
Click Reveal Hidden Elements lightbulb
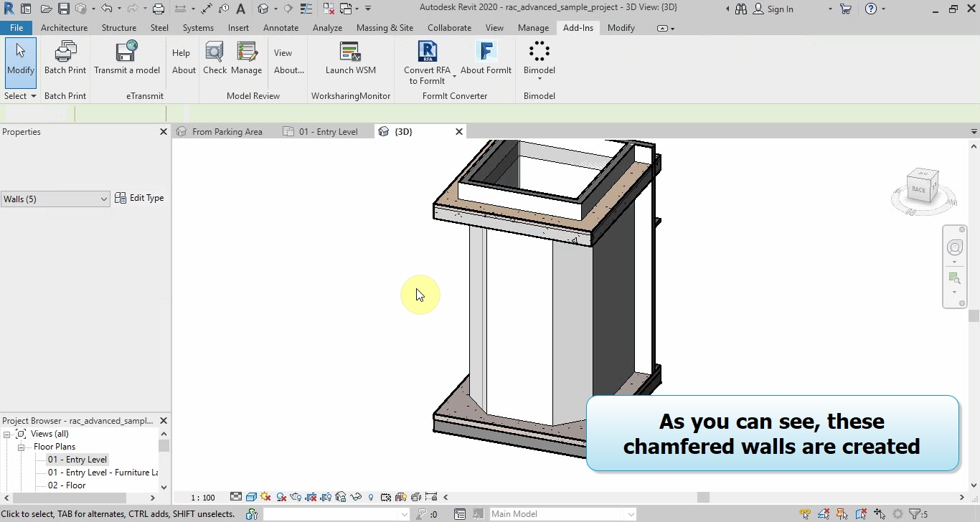[x=371, y=496]
